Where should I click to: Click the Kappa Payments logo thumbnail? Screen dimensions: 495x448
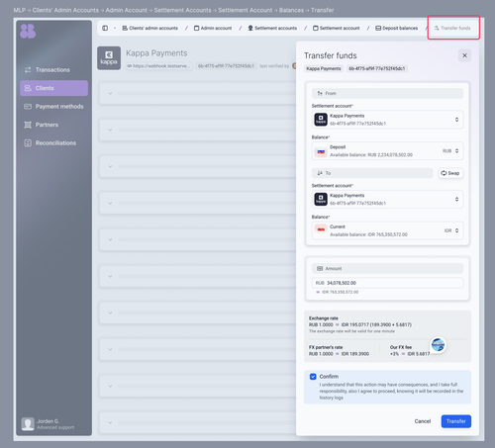point(109,58)
